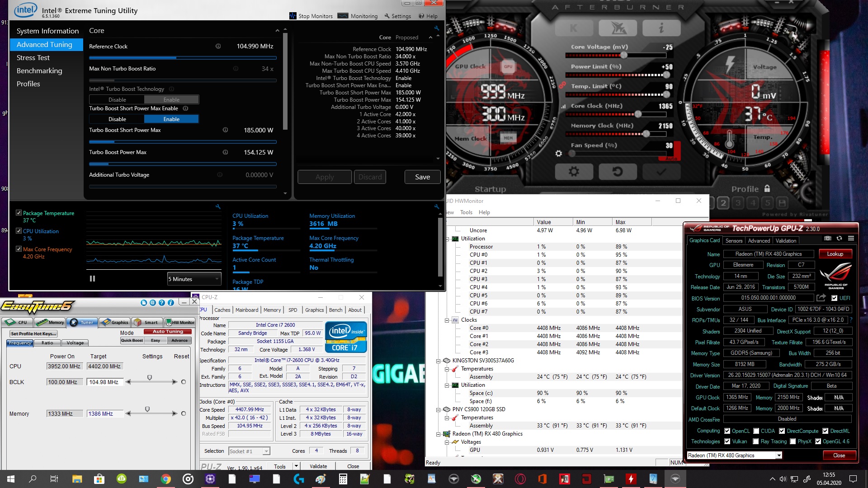Screen dimensions: 868x488
Task: Open HW Monitor tab in EasyTune6
Action: [x=180, y=322]
